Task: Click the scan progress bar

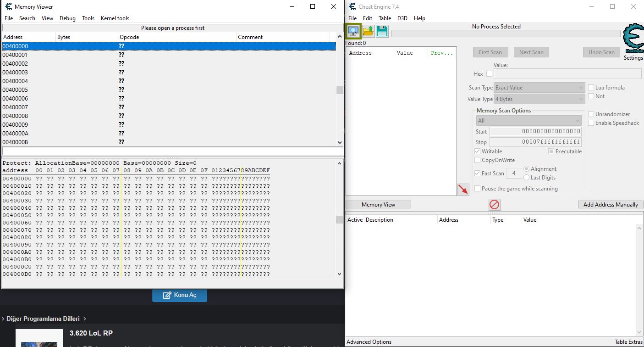Action: click(x=506, y=34)
